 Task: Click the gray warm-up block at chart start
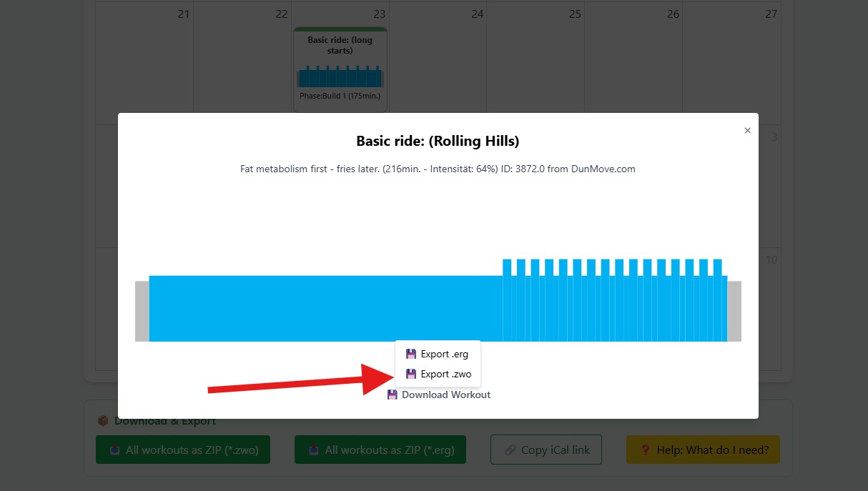[x=142, y=311]
